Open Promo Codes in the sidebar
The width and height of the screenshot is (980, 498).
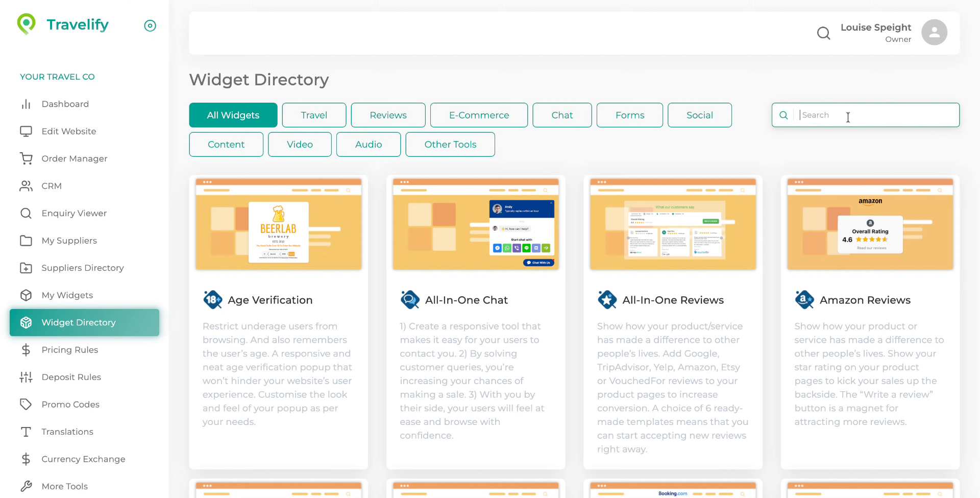(70, 405)
